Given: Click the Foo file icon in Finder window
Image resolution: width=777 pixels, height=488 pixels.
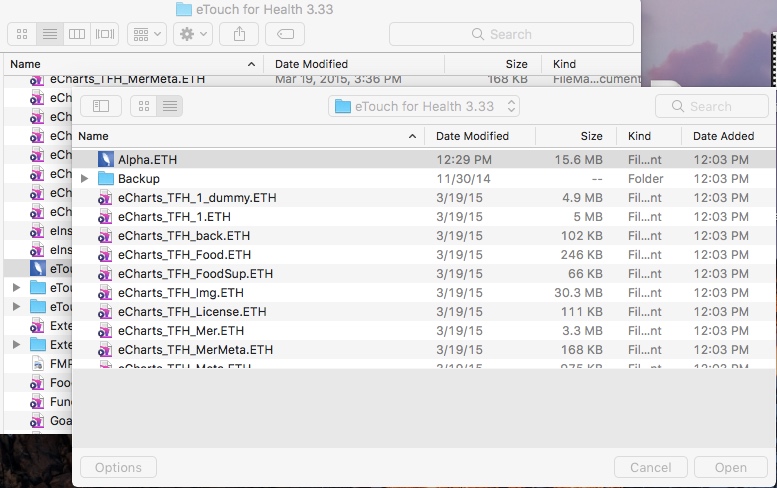Looking at the screenshot, I should click(x=37, y=383).
